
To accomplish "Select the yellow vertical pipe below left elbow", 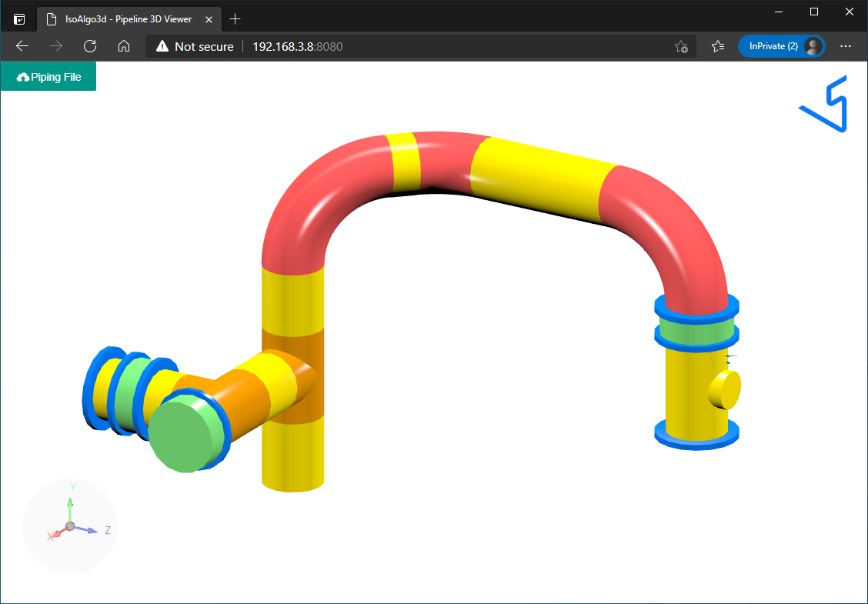I will (292, 302).
